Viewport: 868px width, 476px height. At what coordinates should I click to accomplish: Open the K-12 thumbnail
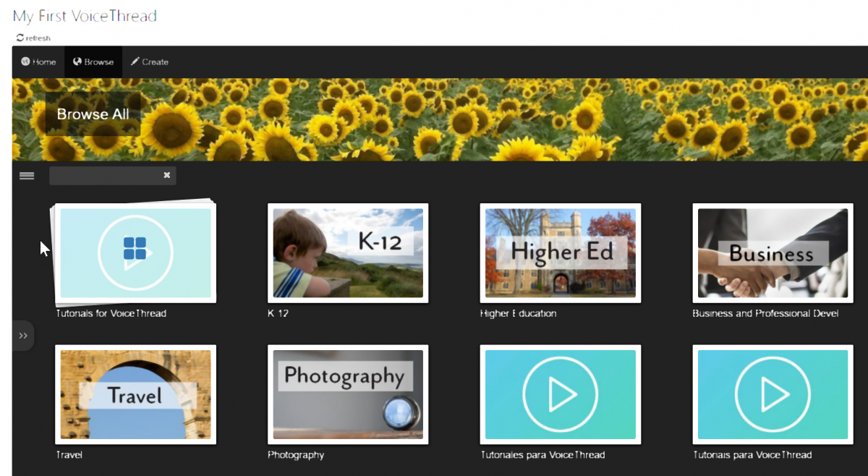click(348, 253)
